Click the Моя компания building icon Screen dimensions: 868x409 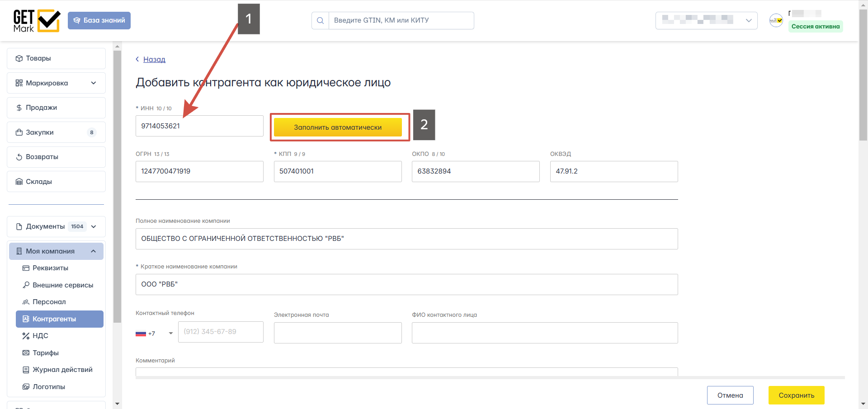(19, 251)
